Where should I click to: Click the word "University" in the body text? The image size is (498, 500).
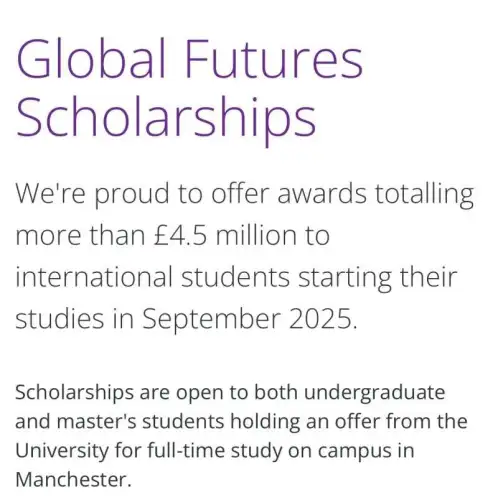[62, 451]
